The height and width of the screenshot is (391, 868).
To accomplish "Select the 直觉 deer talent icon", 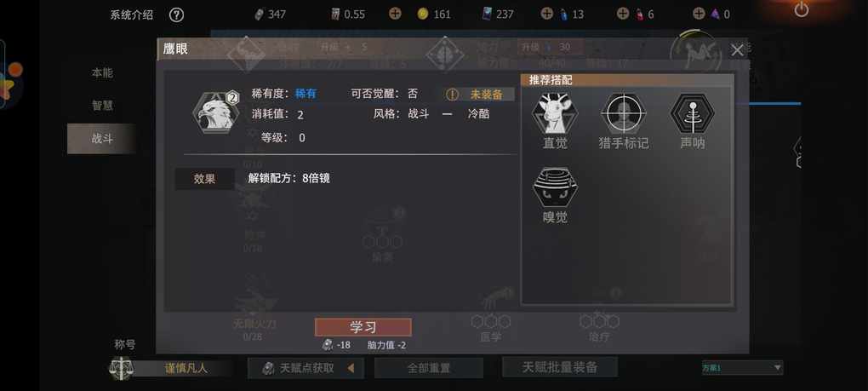I will pyautogui.click(x=555, y=113).
